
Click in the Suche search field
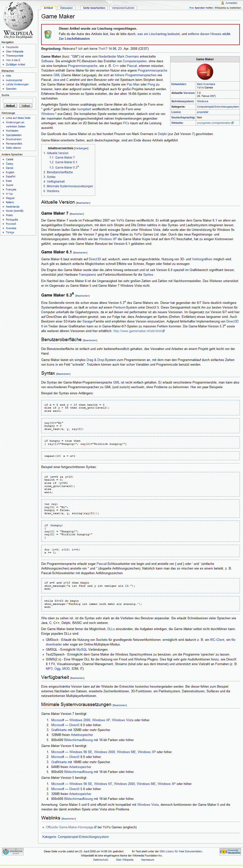(18, 100)
